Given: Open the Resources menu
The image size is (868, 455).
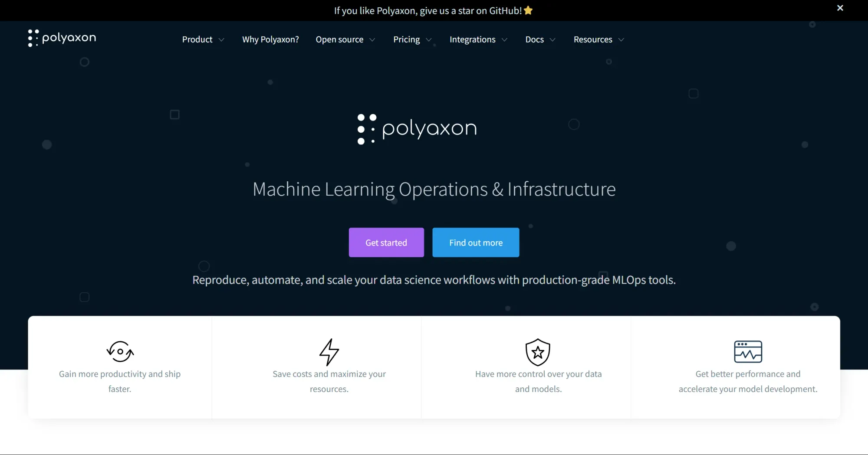Looking at the screenshot, I should pos(593,39).
